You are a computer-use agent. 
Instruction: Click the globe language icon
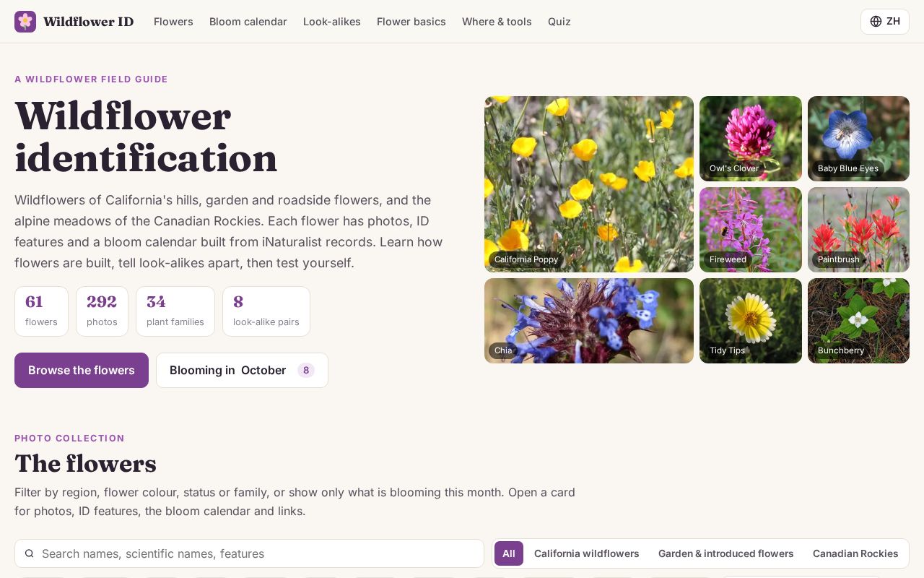tap(876, 22)
